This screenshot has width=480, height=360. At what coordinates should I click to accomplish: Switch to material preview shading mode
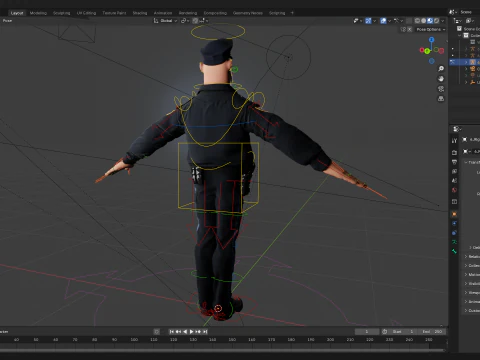pos(430,21)
